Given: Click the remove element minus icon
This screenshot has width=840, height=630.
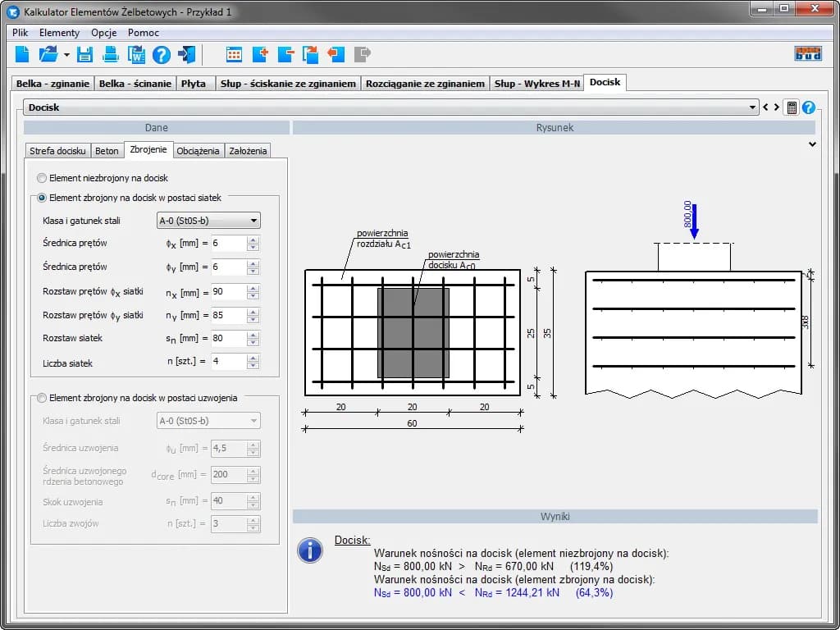Looking at the screenshot, I should (285, 55).
